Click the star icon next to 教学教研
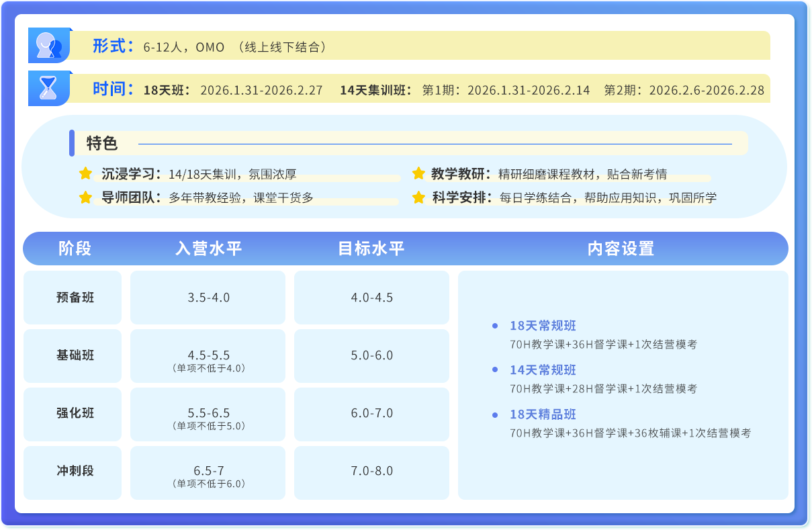812x530 pixels. click(418, 174)
